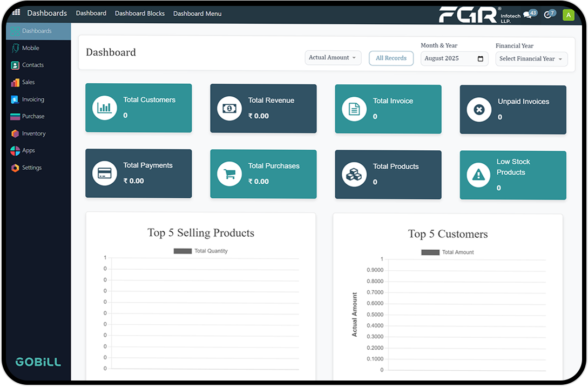The height and width of the screenshot is (387, 588).
Task: Go to Invoicing in the sidebar
Action: point(33,99)
